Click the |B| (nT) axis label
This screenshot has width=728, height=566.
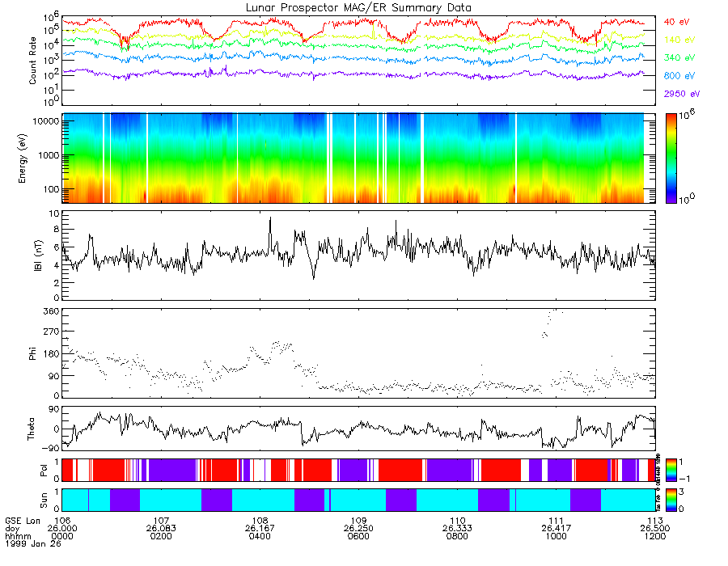[38, 256]
